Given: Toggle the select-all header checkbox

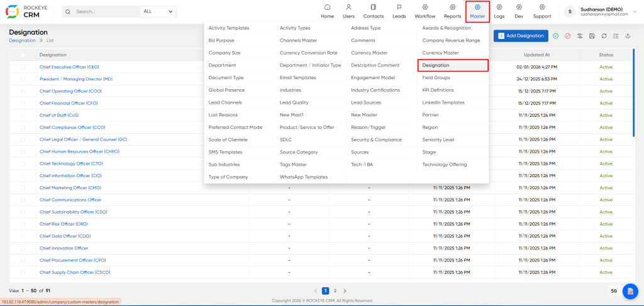Looking at the screenshot, I should coord(23,55).
